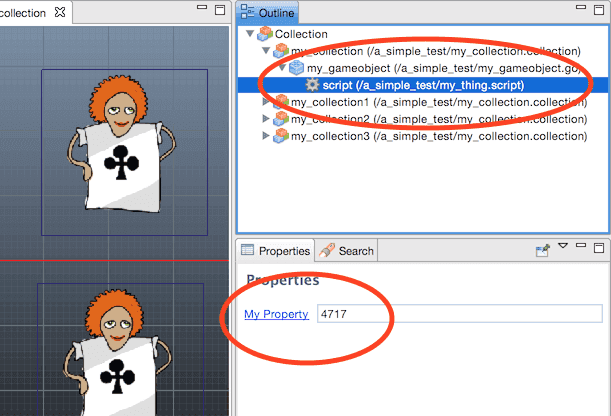611x416 pixels.
Task: Collapse the Collection root node
Action: 250,34
